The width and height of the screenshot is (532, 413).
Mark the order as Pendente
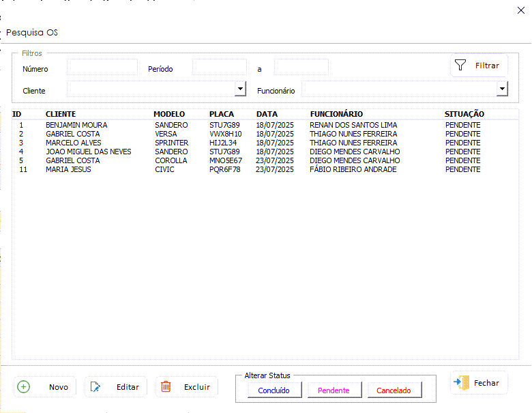pos(334,390)
